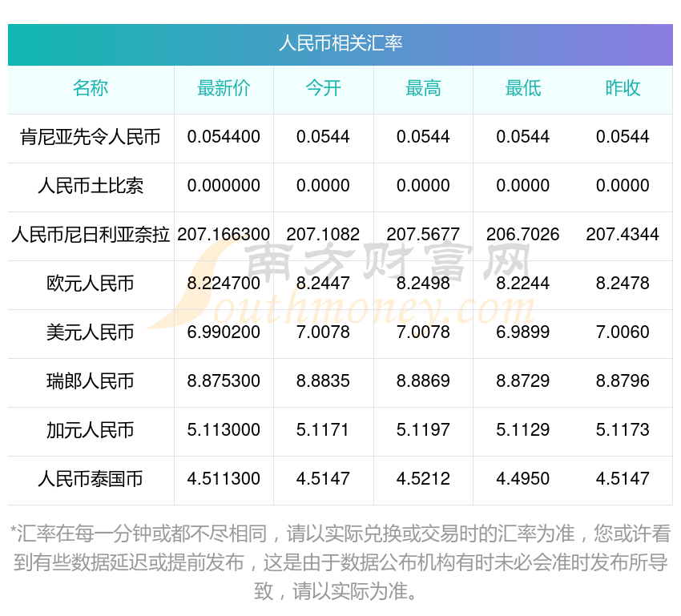Click the 最低 column header
681x616 pixels.
point(523,89)
